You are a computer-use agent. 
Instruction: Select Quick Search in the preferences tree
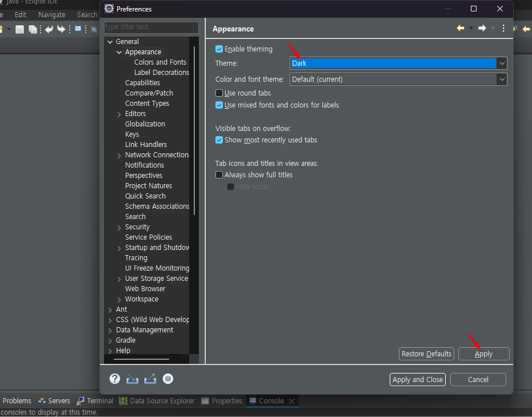(x=145, y=196)
